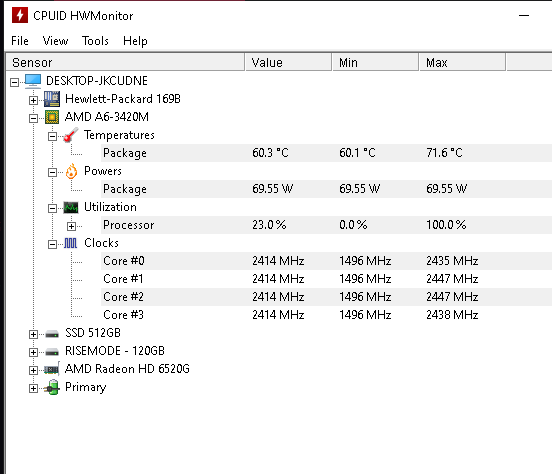Viewport: 552px width, 474px height.
Task: Expand the Hewlett-Packard 169B node
Action: [x=33, y=100]
